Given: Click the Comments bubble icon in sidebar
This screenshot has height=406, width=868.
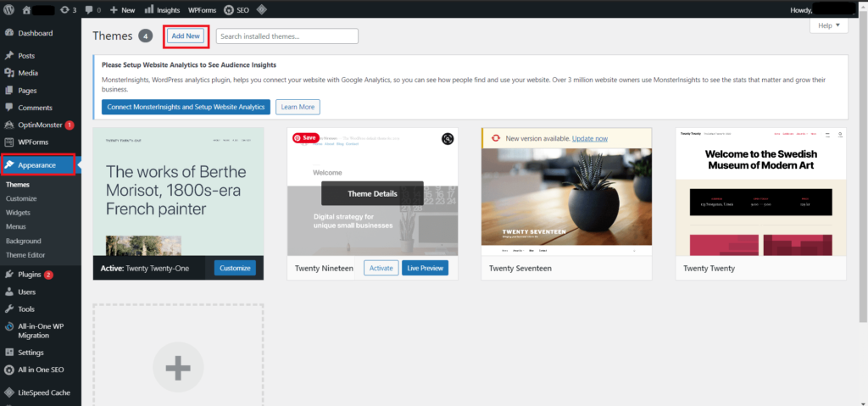Looking at the screenshot, I should [x=8, y=108].
